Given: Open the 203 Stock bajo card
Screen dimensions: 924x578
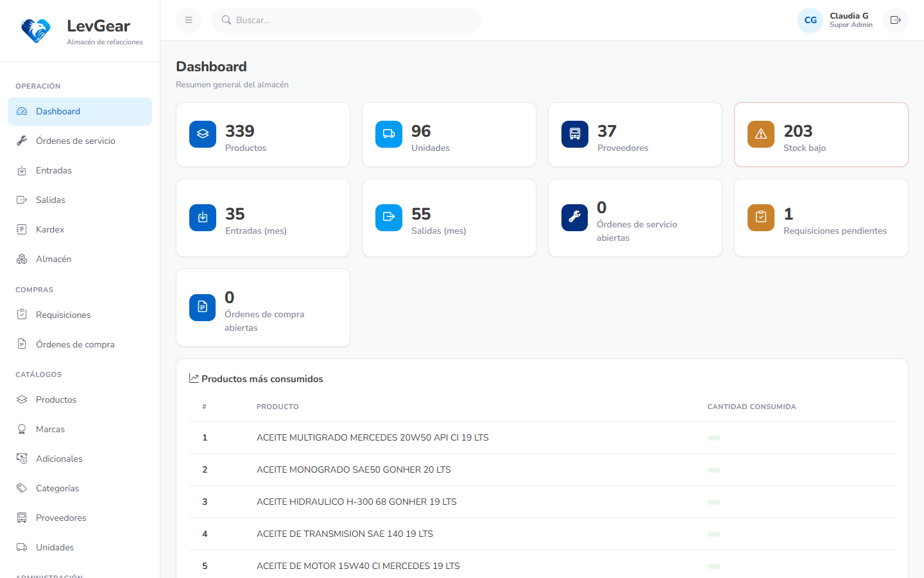Looking at the screenshot, I should [x=821, y=134].
